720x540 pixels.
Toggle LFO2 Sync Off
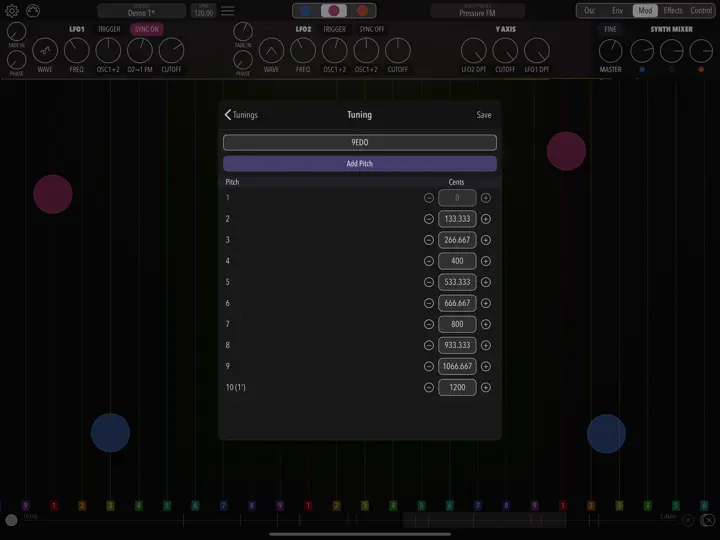372,29
